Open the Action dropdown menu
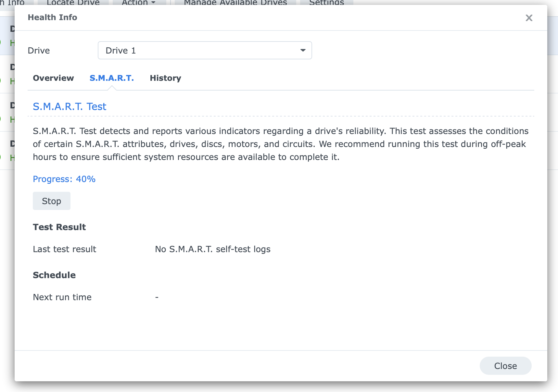The height and width of the screenshot is (392, 558). pos(138,3)
